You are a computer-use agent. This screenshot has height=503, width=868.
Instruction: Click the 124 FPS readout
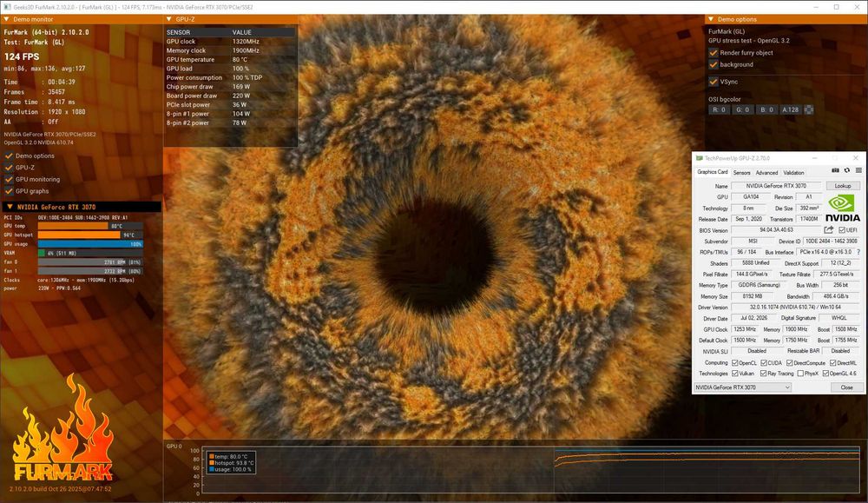tap(22, 56)
